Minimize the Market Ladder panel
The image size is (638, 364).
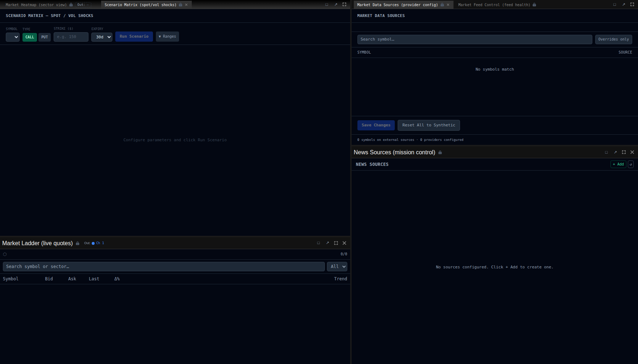pyautogui.click(x=319, y=243)
